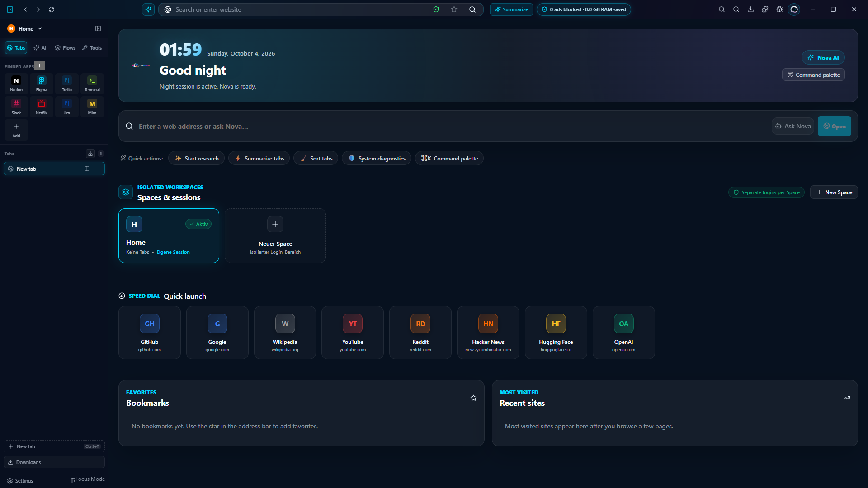Click the star bookmark icon in address bar
This screenshot has height=488, width=868.
454,9
